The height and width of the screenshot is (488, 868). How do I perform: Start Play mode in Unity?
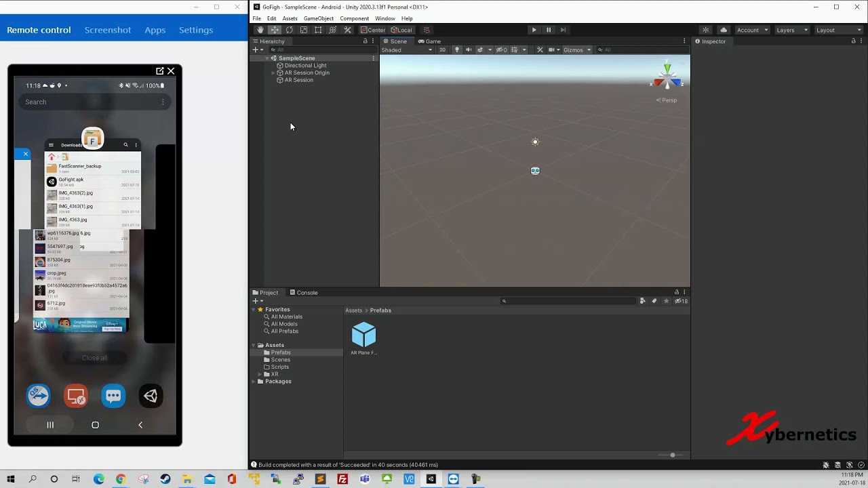click(534, 30)
